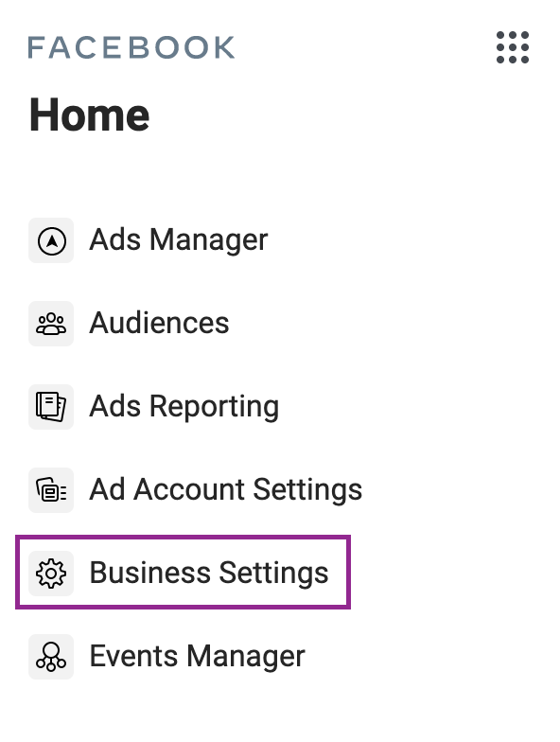560x742 pixels.
Task: Open Ads Manager from the menu text
Action: coord(179,240)
